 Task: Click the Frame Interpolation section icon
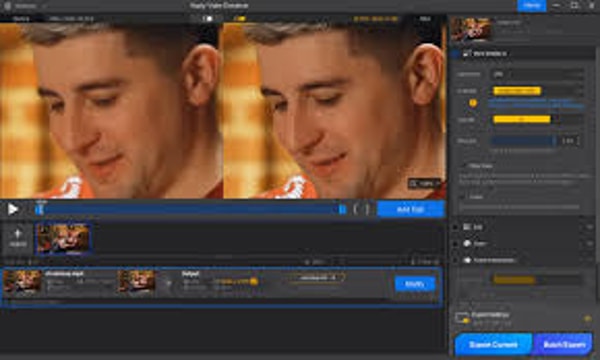pos(467,260)
